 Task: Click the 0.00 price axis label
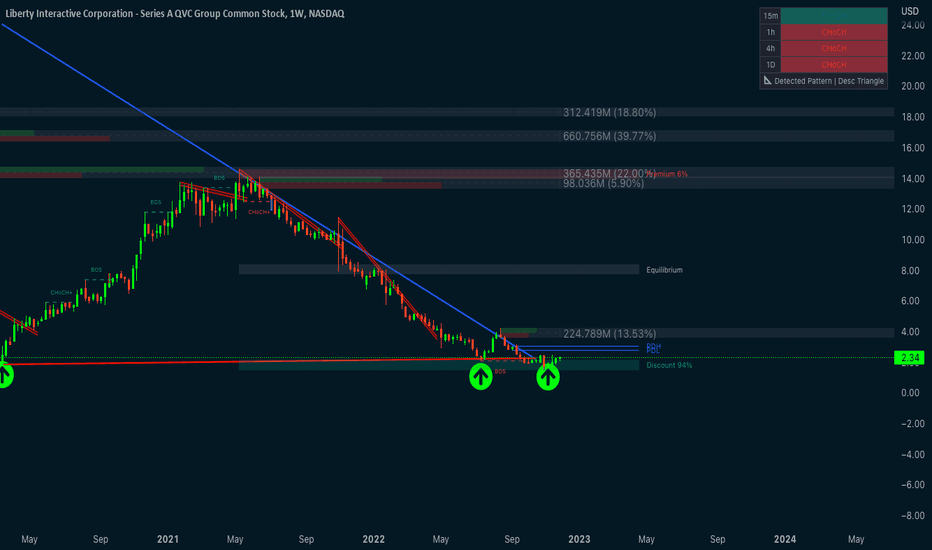(x=911, y=393)
